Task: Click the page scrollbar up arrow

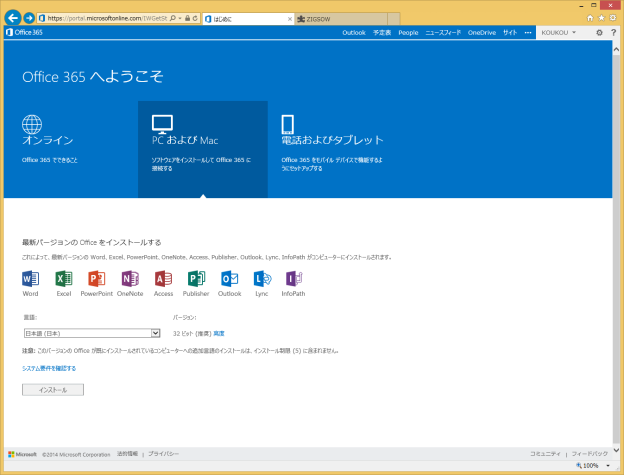Action: pyautogui.click(x=616, y=50)
